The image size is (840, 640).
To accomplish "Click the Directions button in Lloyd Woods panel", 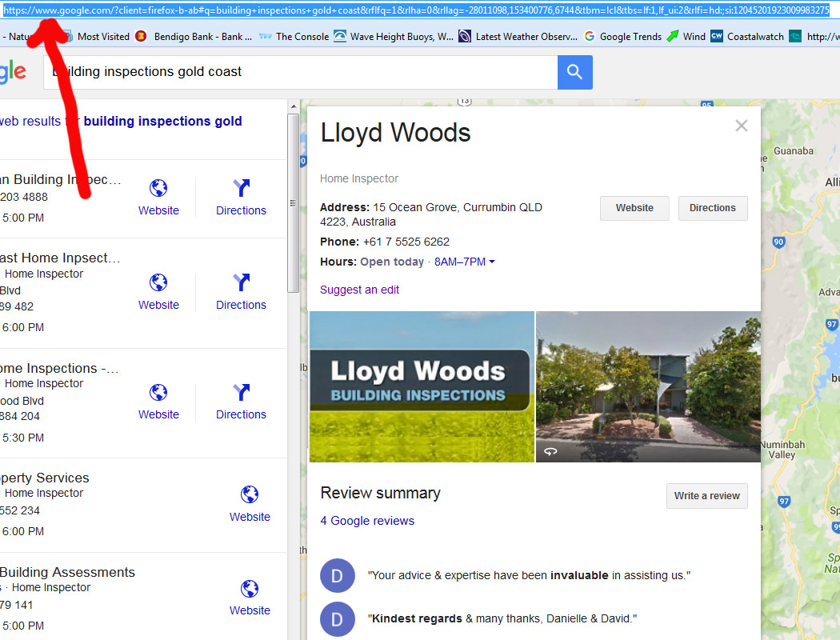I will coord(713,208).
